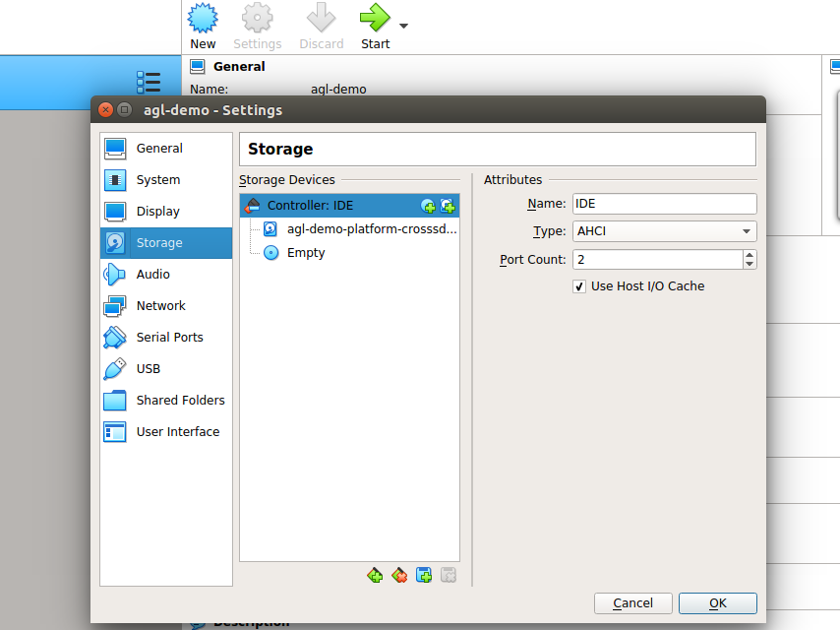
Task: Open the Start button dropdown arrow
Action: click(x=404, y=26)
